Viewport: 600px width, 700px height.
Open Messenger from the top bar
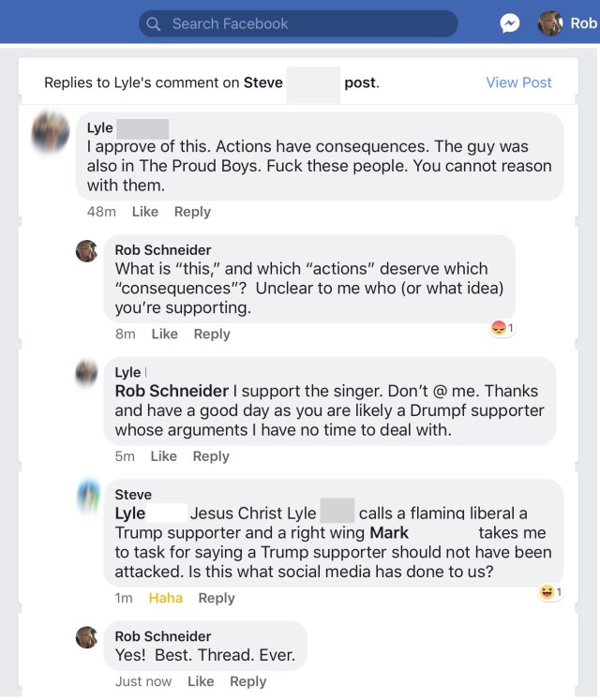click(510, 23)
